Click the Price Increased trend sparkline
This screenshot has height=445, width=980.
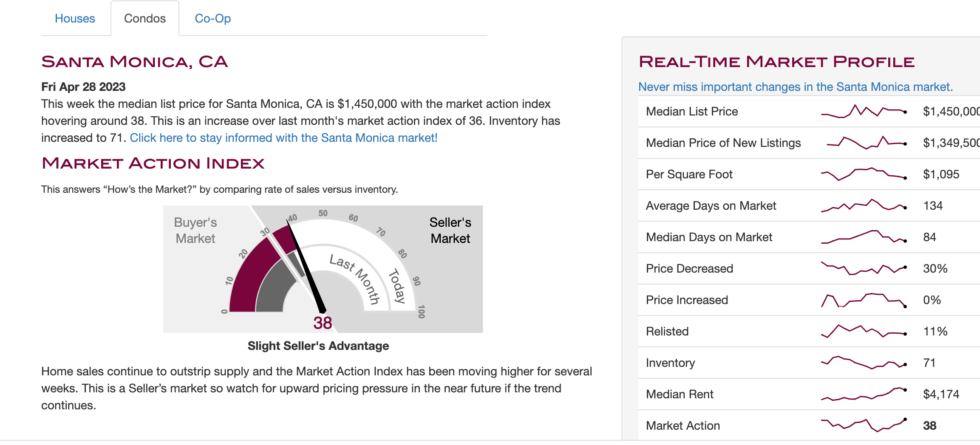[864, 300]
